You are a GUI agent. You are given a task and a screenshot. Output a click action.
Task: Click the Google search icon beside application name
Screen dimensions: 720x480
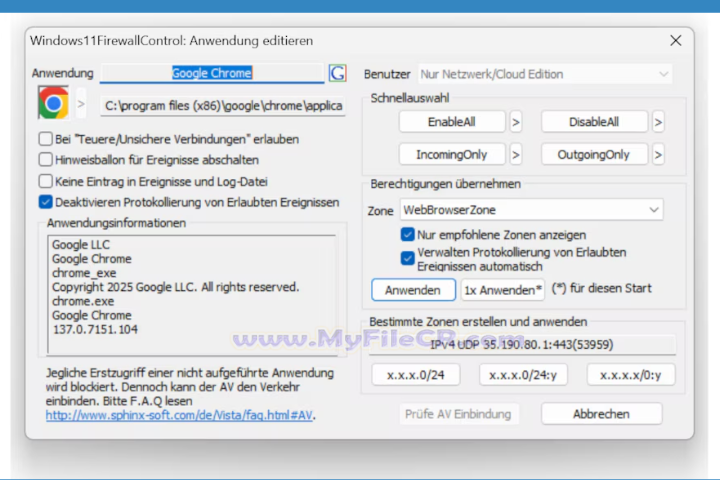pyautogui.click(x=338, y=73)
